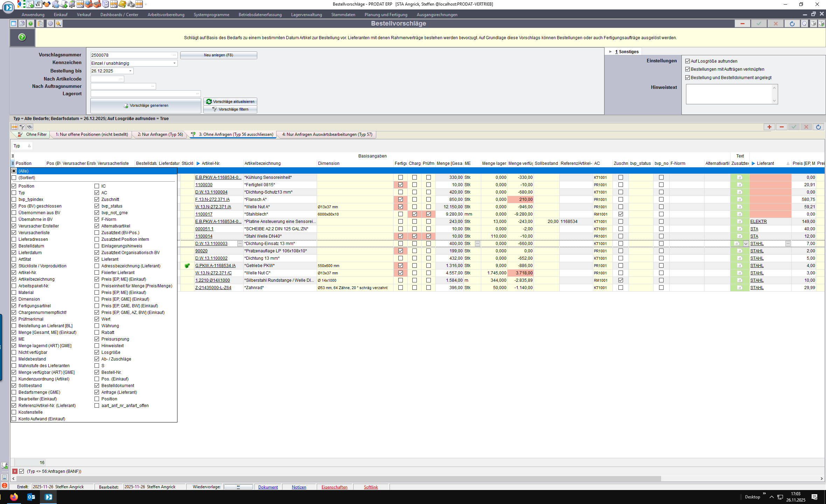Click the square root formula icon
The width and height of the screenshot is (826, 504).
38,4
